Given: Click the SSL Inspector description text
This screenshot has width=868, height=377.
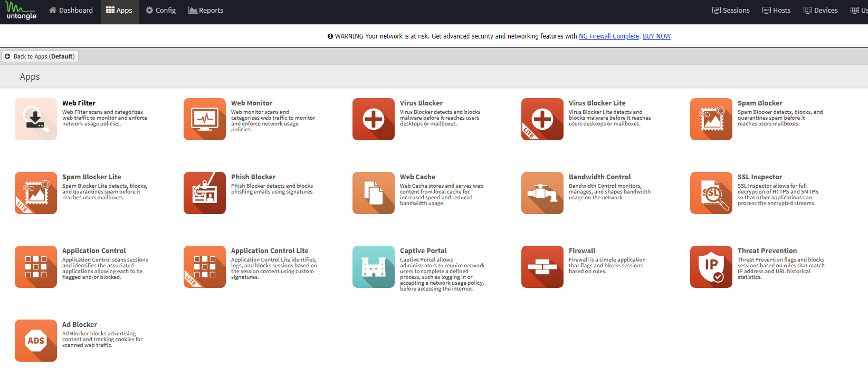Looking at the screenshot, I should pos(778,195).
